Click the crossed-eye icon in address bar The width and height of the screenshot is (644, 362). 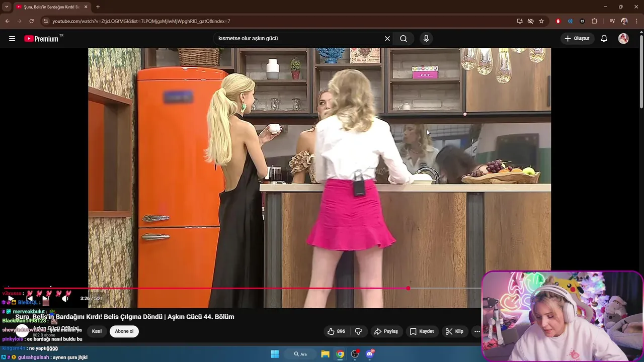[530, 21]
